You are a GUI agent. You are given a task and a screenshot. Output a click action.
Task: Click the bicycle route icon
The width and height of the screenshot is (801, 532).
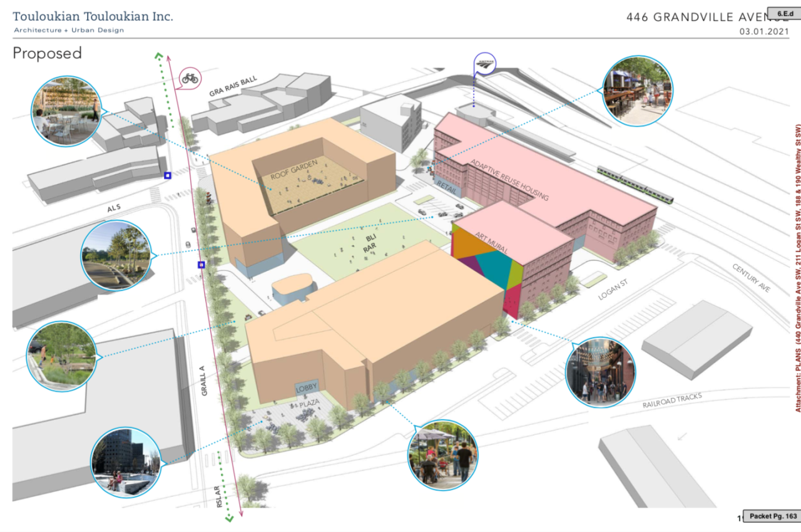[190, 78]
